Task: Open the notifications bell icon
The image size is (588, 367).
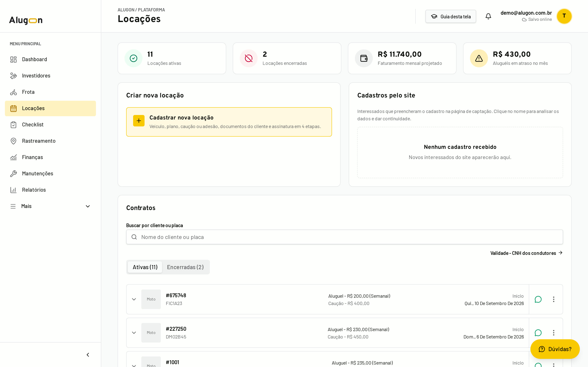Action: coord(488,16)
